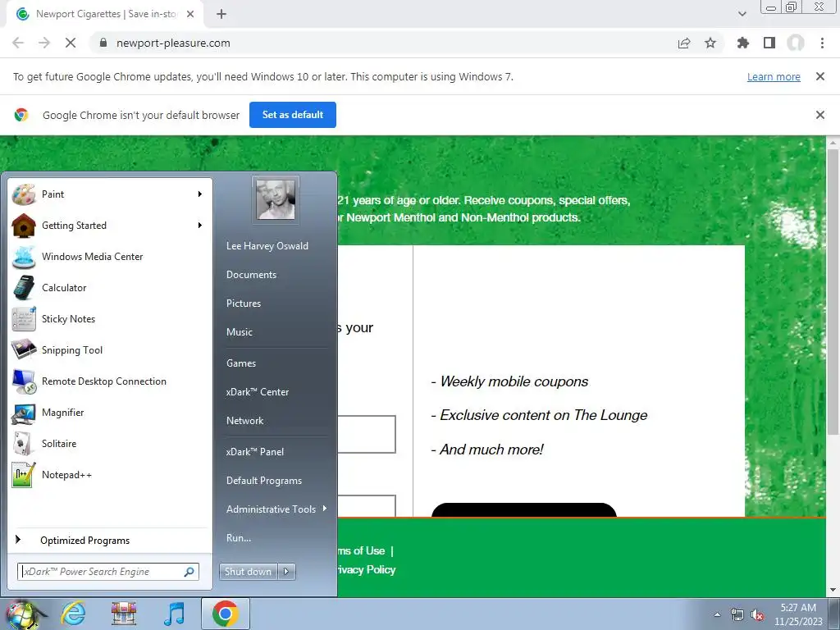Open Default Programs

(264, 481)
